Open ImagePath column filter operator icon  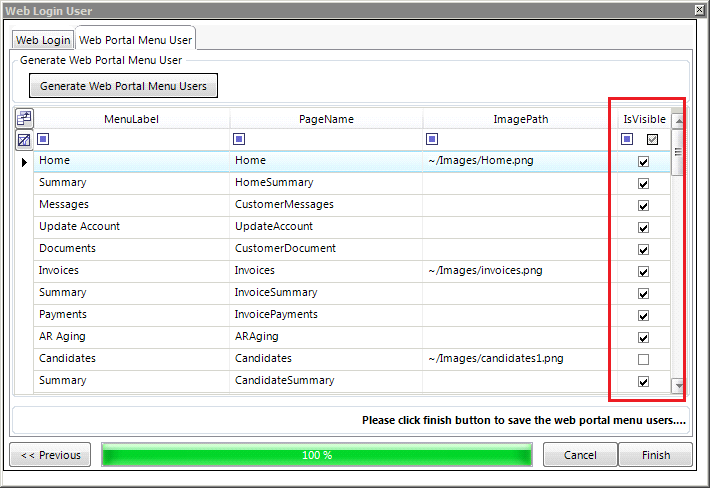[432, 139]
